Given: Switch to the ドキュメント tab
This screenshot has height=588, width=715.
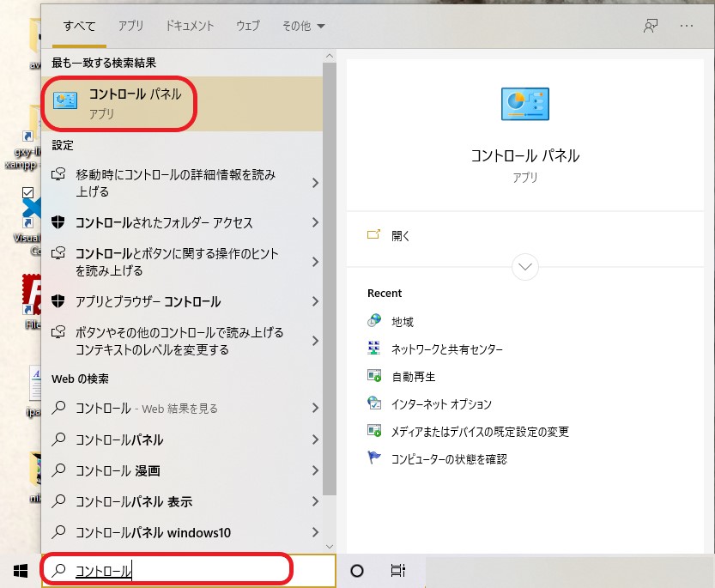Looking at the screenshot, I should [x=189, y=27].
